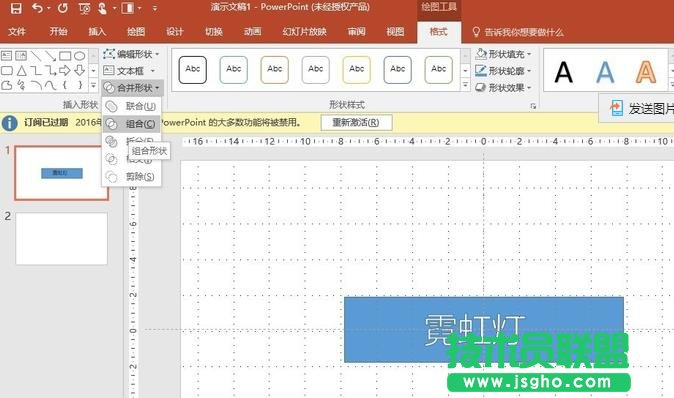This screenshot has height=398, width=674.
Task: Apply the black-outlined Abc shape style
Action: click(x=193, y=69)
